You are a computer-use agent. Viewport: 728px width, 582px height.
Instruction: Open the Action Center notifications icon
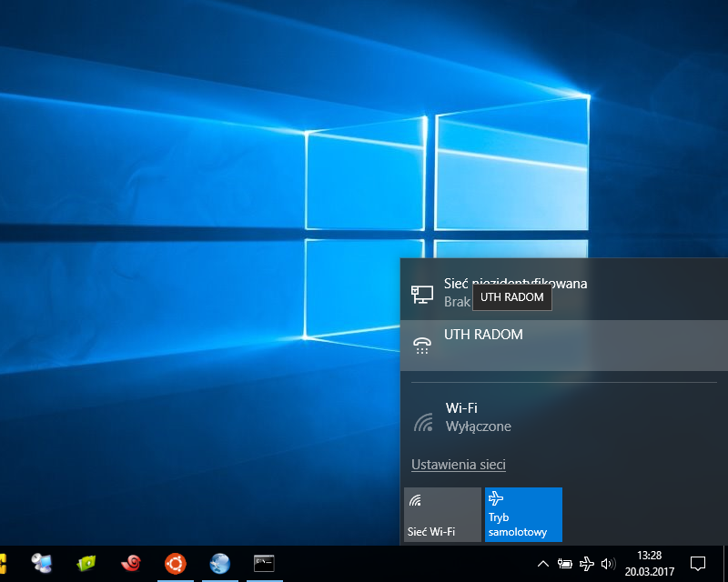(x=698, y=564)
